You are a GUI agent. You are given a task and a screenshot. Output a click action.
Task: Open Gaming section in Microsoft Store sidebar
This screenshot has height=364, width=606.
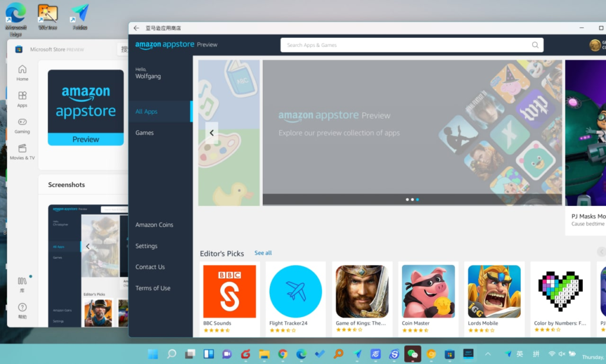(x=22, y=125)
